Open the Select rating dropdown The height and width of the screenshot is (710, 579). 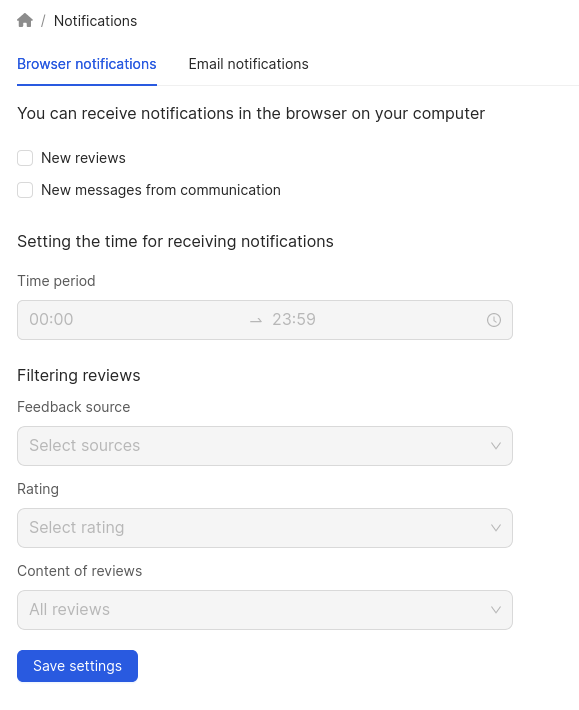(x=265, y=528)
